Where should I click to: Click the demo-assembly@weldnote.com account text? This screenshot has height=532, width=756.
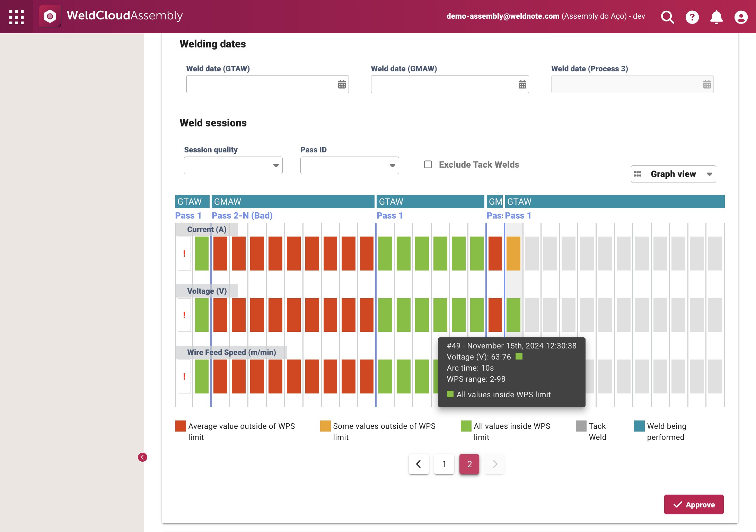[503, 16]
